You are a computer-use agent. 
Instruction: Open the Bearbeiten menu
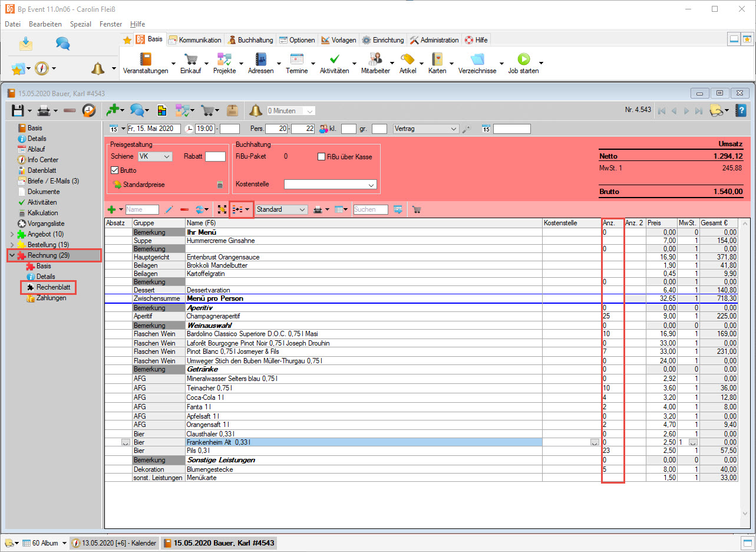pyautogui.click(x=45, y=24)
